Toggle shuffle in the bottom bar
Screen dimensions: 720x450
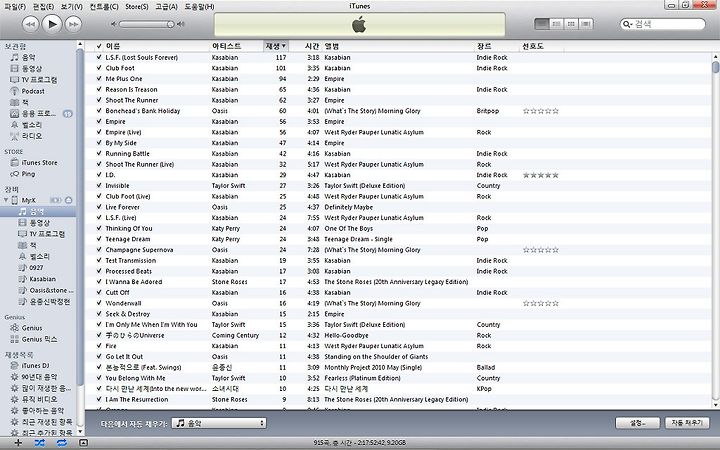coord(39,443)
